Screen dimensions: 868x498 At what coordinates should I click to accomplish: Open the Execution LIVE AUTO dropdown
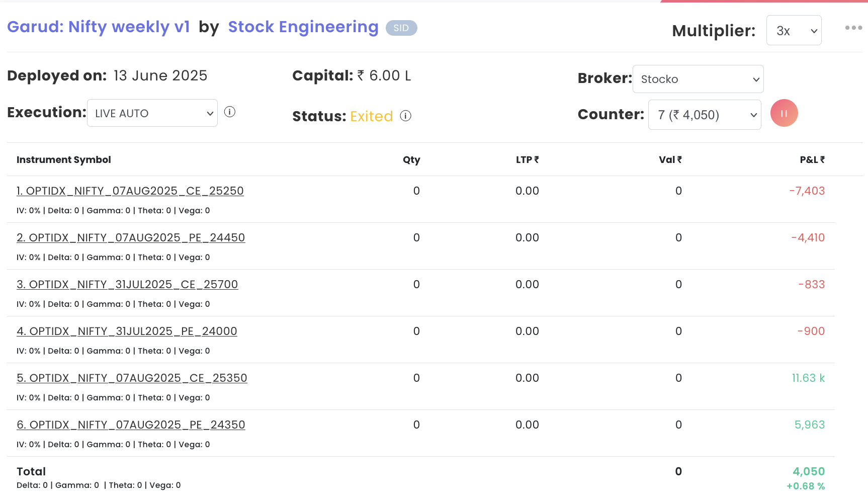click(x=152, y=113)
